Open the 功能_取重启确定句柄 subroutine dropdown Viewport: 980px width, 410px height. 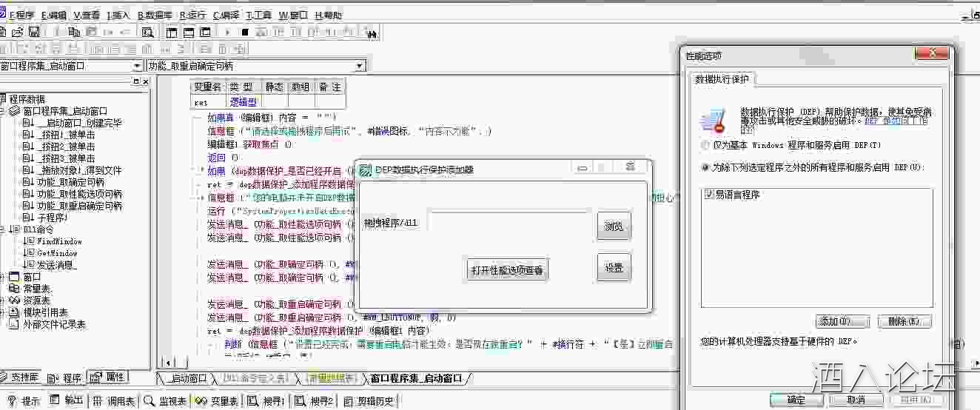(x=360, y=66)
